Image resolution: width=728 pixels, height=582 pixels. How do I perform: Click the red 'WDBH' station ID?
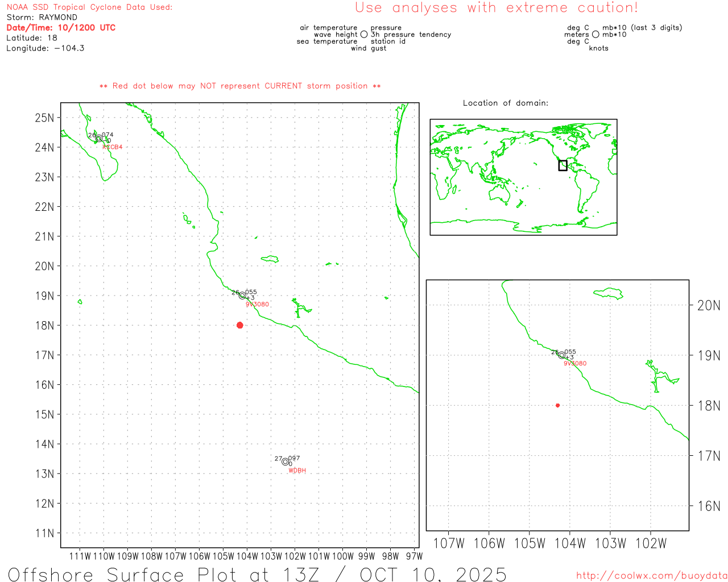[x=297, y=471]
